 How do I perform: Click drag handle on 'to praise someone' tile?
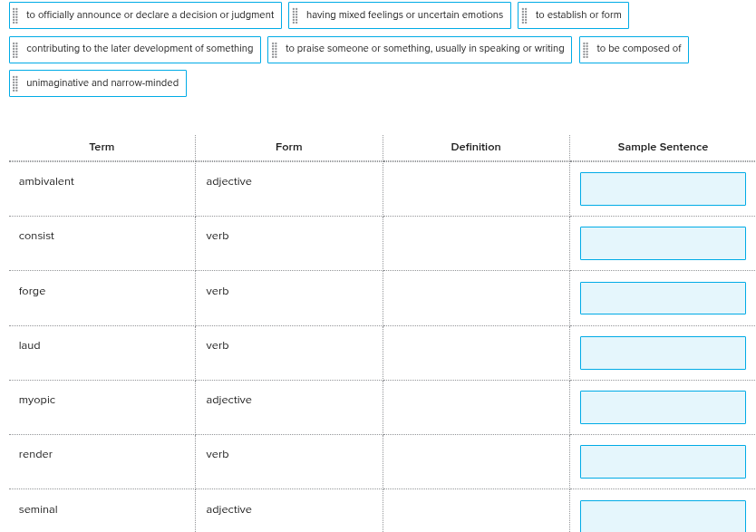(x=275, y=50)
